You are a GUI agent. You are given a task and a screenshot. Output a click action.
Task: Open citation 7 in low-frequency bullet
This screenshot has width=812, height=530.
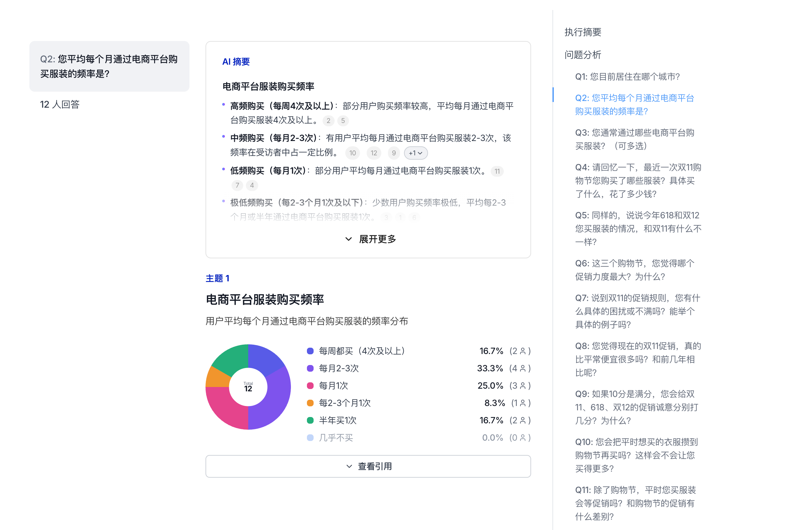coord(237,185)
